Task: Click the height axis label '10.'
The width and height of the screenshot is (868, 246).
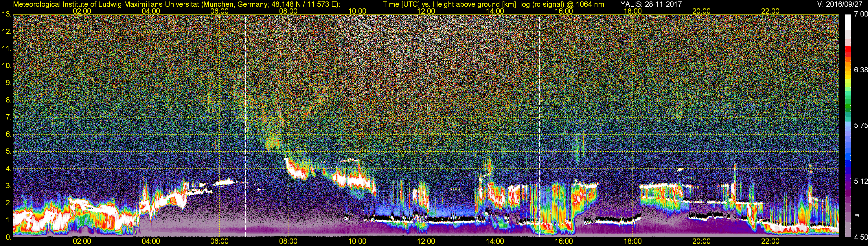Action: click(x=7, y=66)
